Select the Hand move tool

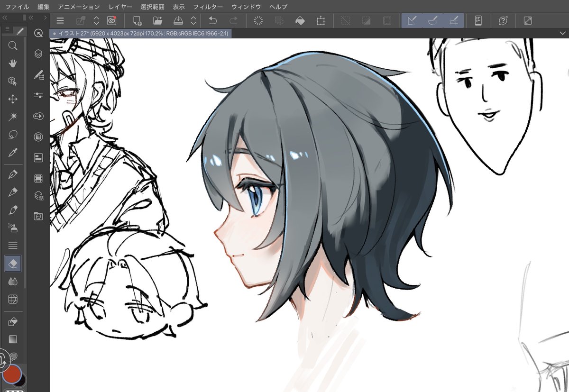pos(13,64)
